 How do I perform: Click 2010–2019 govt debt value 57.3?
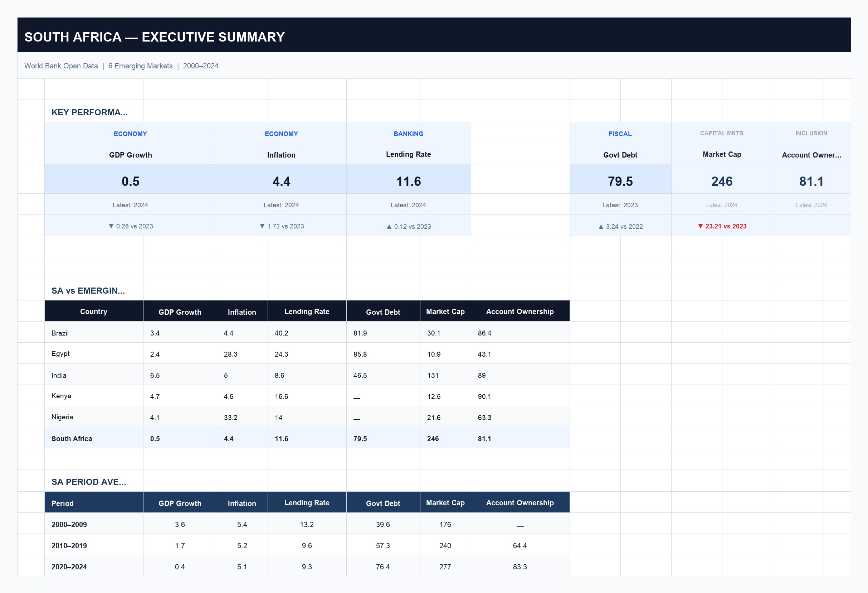383,545
